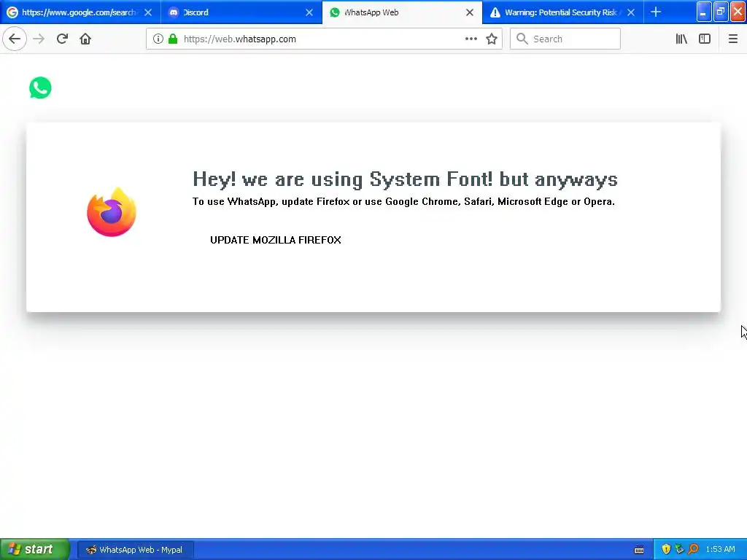Show the sidebars panel

pos(705,39)
